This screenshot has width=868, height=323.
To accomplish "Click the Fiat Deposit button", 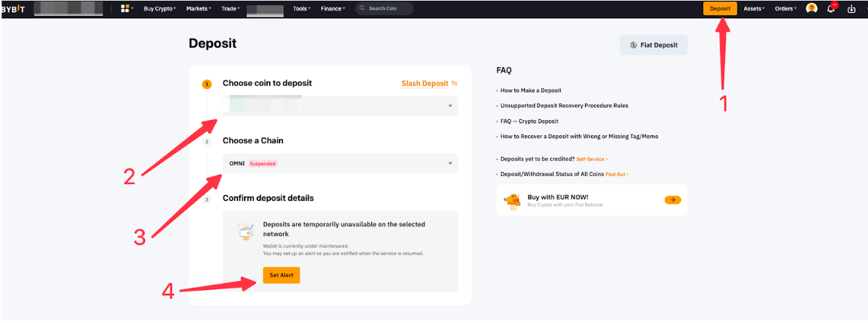I will coord(654,45).
